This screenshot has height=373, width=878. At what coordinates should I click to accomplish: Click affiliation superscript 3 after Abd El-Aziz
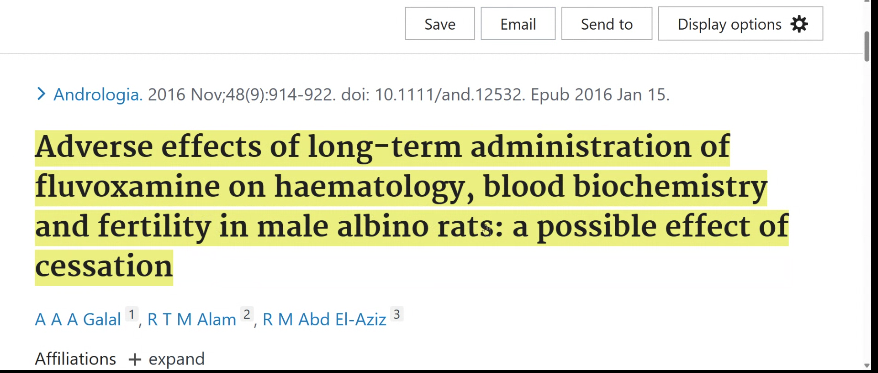click(397, 314)
